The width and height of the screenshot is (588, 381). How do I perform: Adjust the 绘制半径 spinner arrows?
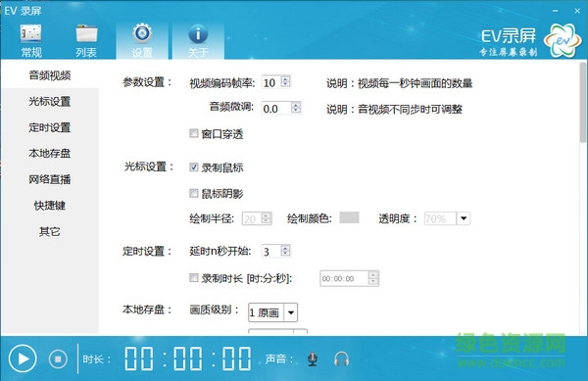[x=267, y=218]
